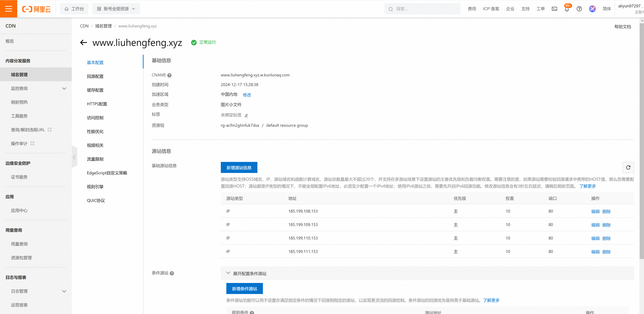
Task: Expand the 日志管理 sidebar submenu
Action: click(x=64, y=291)
